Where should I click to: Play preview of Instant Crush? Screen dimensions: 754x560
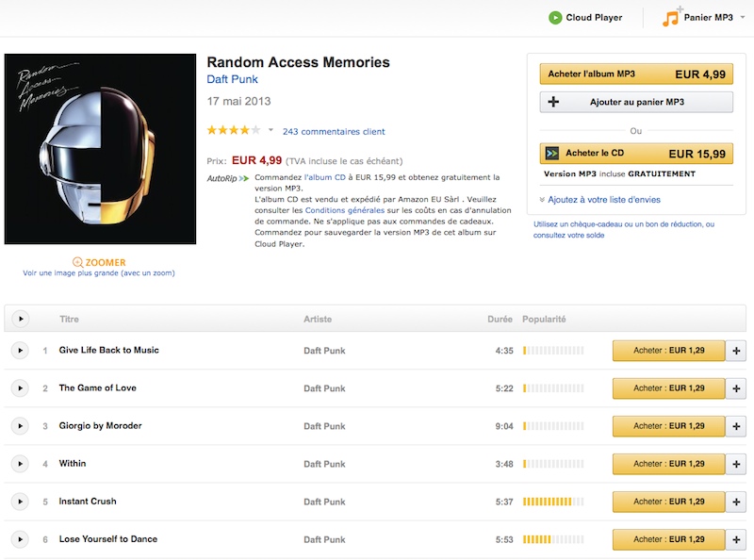point(20,502)
